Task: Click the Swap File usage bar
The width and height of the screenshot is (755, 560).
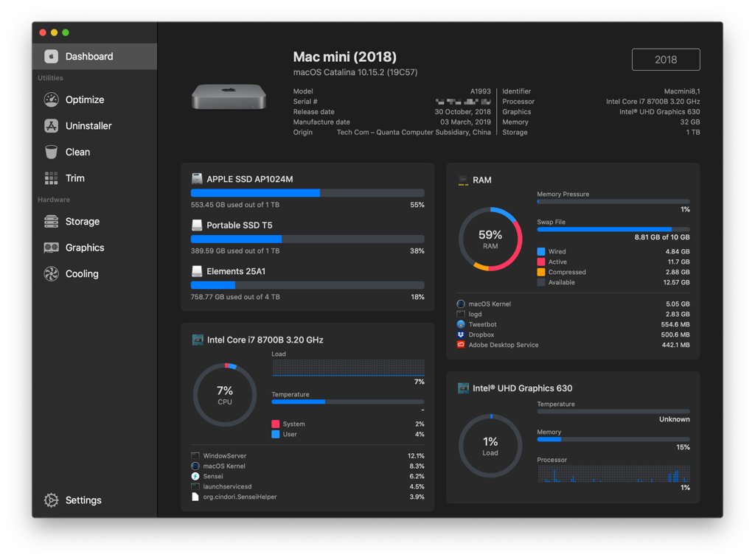Action: click(613, 229)
